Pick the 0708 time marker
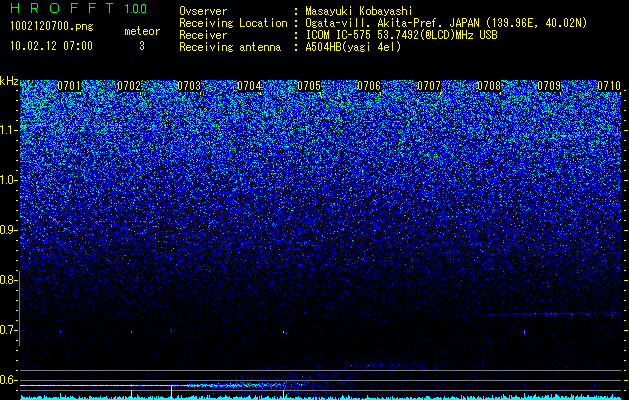 point(489,86)
